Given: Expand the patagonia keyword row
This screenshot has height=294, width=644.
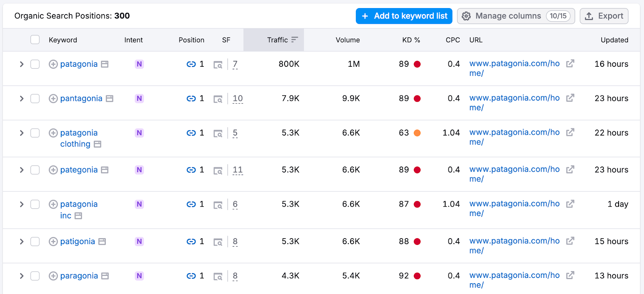Looking at the screenshot, I should [x=21, y=64].
